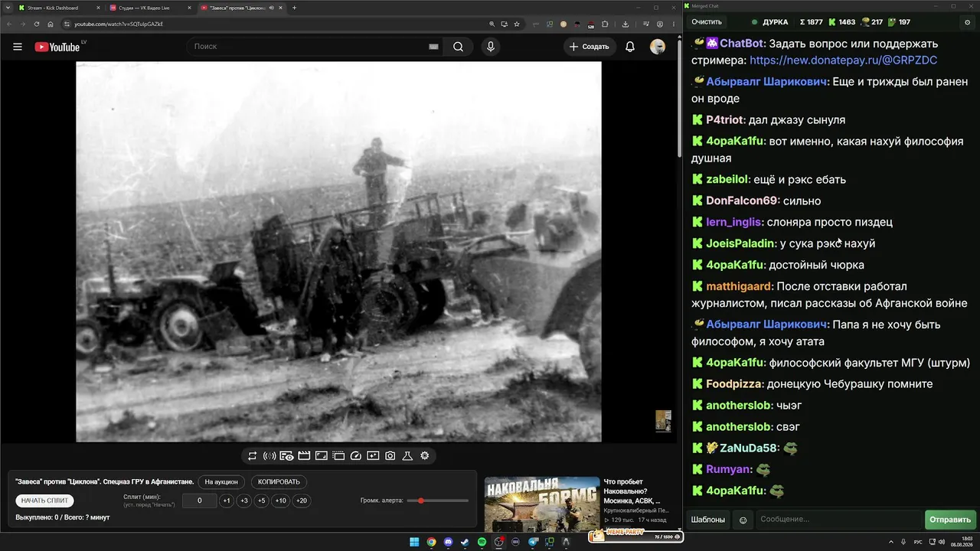Open the donatepay.ru link in chat

(843, 60)
